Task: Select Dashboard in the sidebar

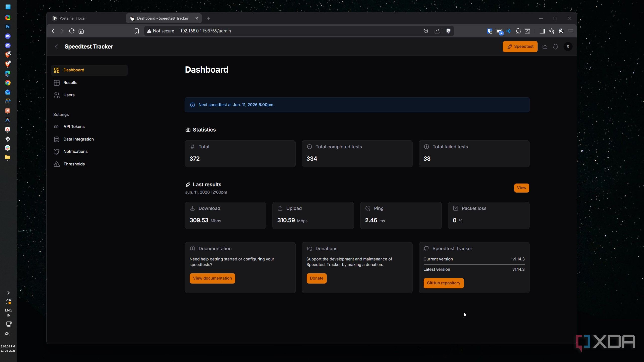Action: pos(89,70)
